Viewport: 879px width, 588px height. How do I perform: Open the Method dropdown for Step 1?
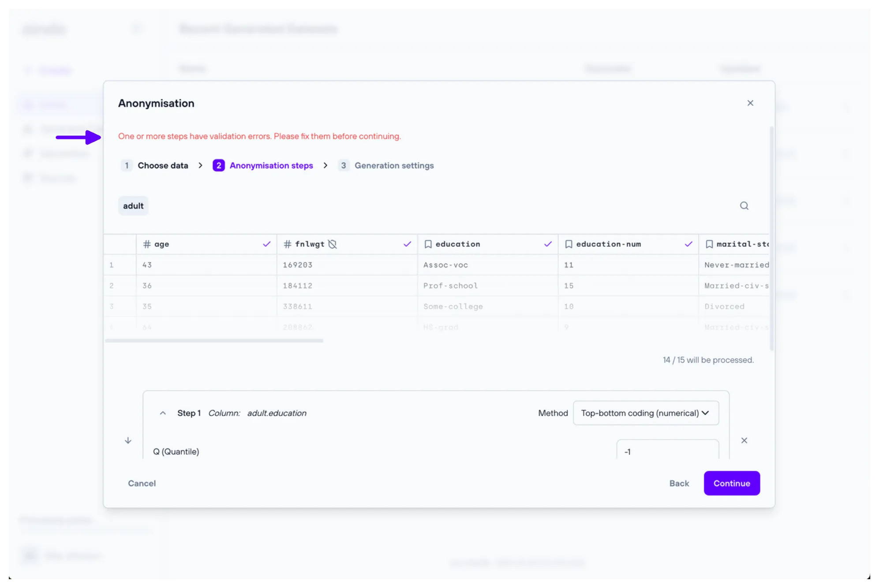tap(645, 413)
